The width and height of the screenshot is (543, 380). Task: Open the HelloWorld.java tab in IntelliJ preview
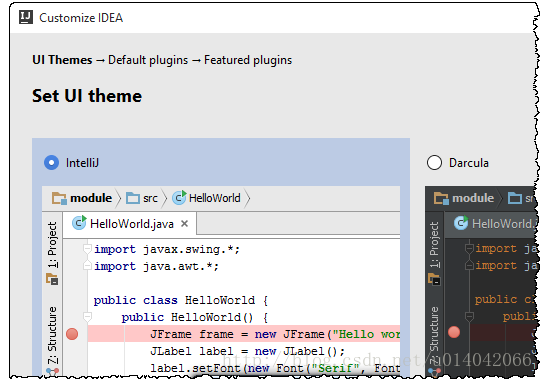130,223
